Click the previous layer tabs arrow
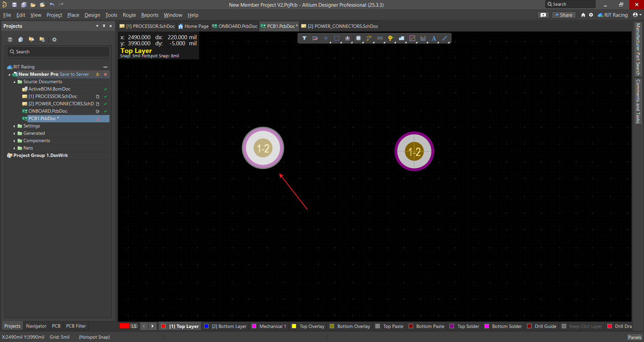This screenshot has width=644, height=342. pyautogui.click(x=144, y=326)
